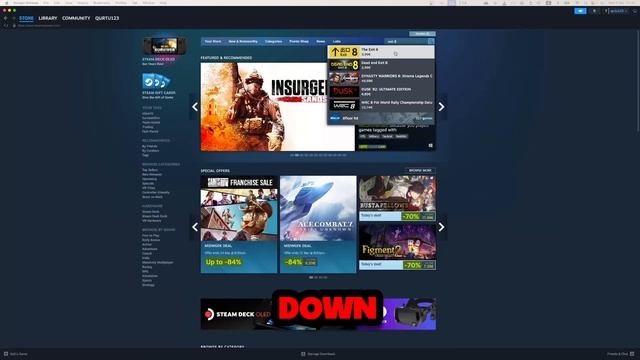Open the News tab
This screenshot has width=640, height=360.
[x=321, y=41]
